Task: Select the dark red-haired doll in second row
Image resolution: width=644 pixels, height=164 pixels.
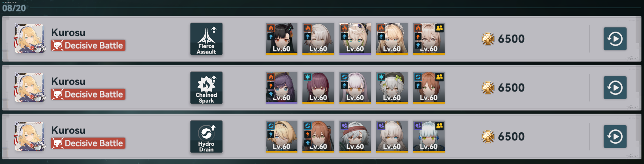Action: [x=318, y=88]
